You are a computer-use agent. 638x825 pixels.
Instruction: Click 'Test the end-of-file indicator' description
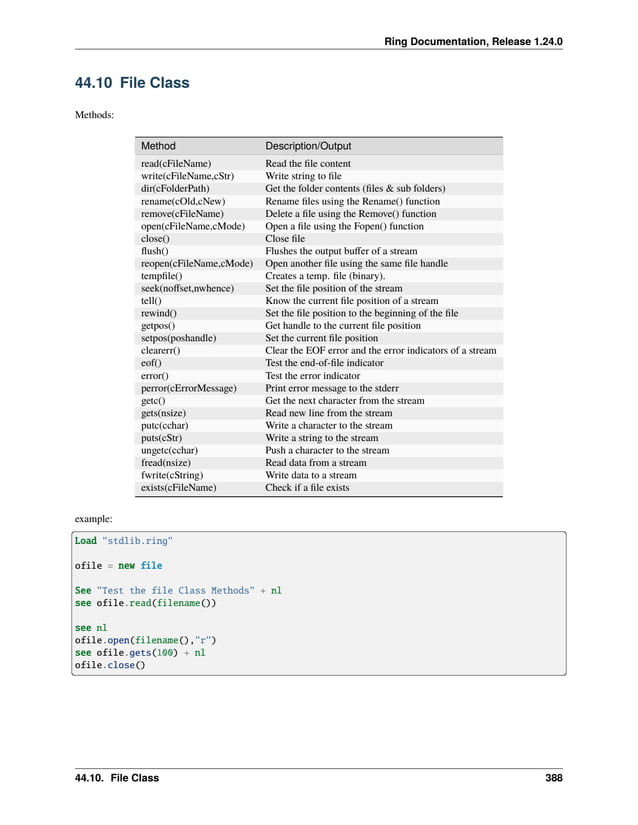(x=325, y=363)
